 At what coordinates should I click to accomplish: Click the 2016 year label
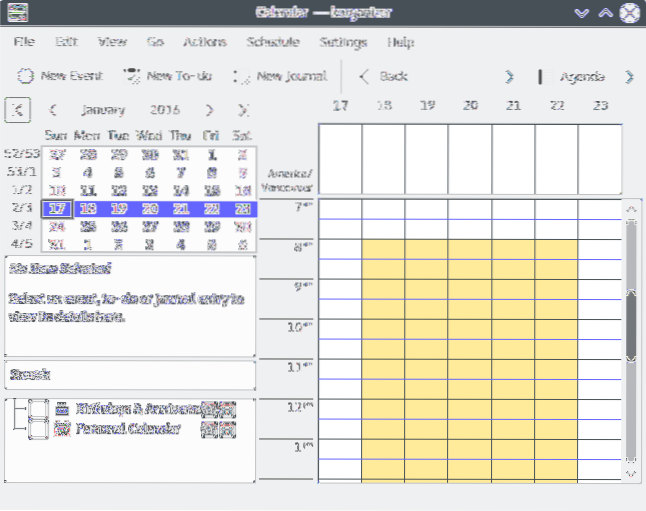click(165, 110)
